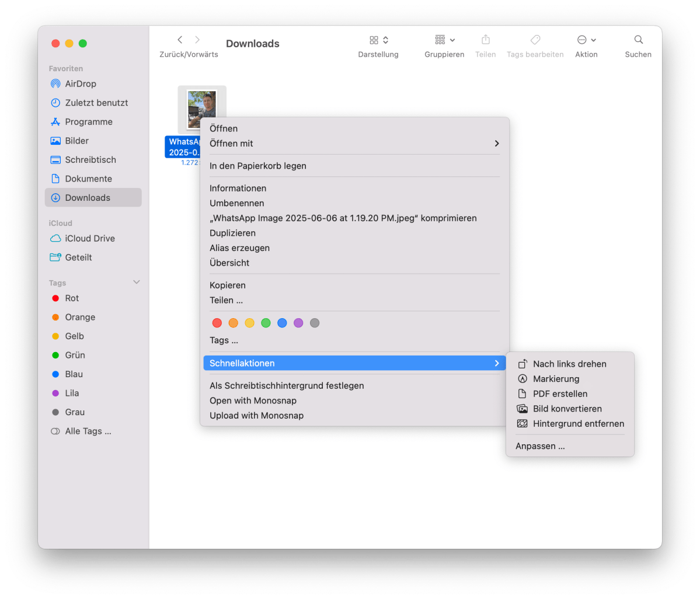The image size is (700, 599).
Task: Collapse the Tags section in sidebar
Action: (136, 282)
